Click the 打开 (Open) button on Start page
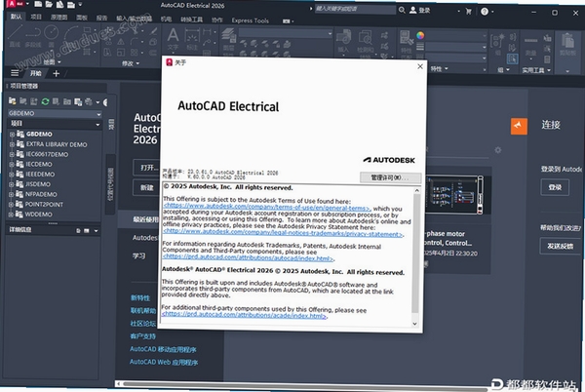 pyautogui.click(x=147, y=168)
